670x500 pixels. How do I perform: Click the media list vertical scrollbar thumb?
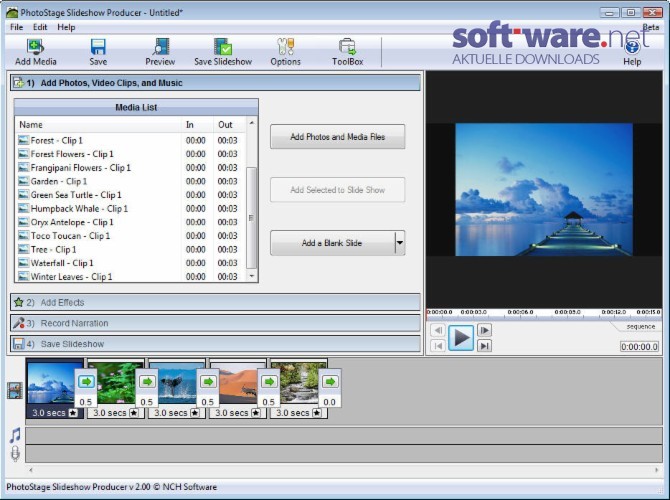[x=252, y=218]
